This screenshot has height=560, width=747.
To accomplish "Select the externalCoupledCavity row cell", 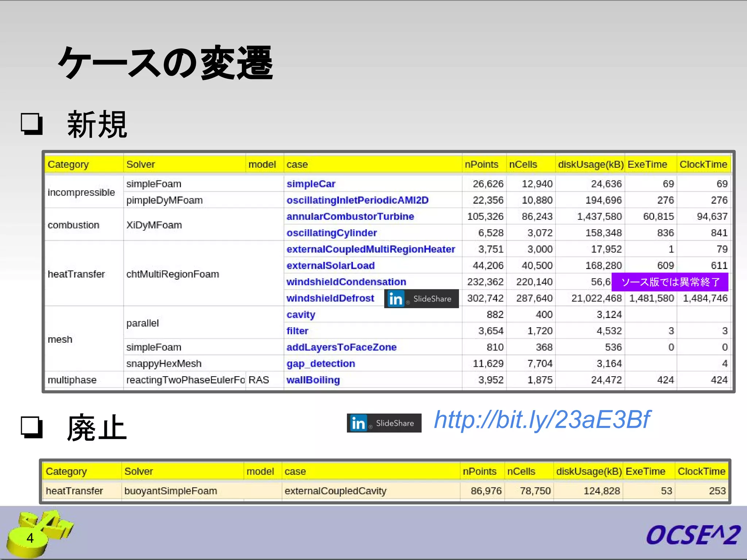I will 335,491.
